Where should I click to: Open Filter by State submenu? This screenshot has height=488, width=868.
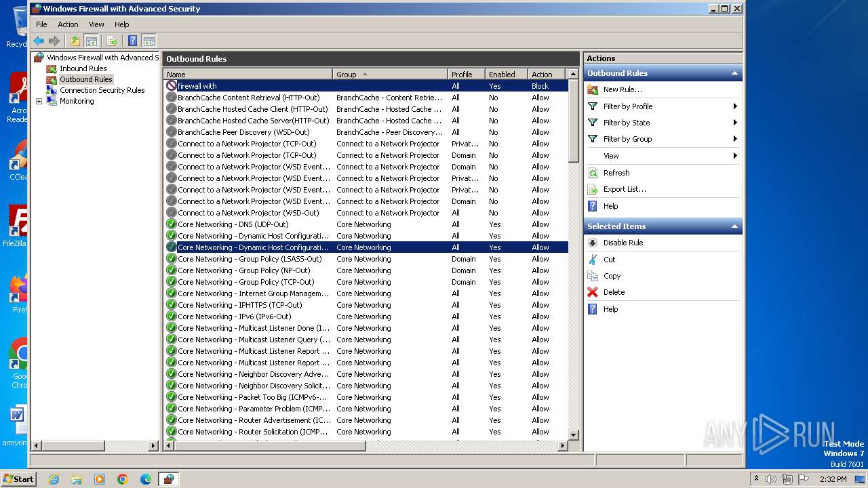(x=663, y=123)
